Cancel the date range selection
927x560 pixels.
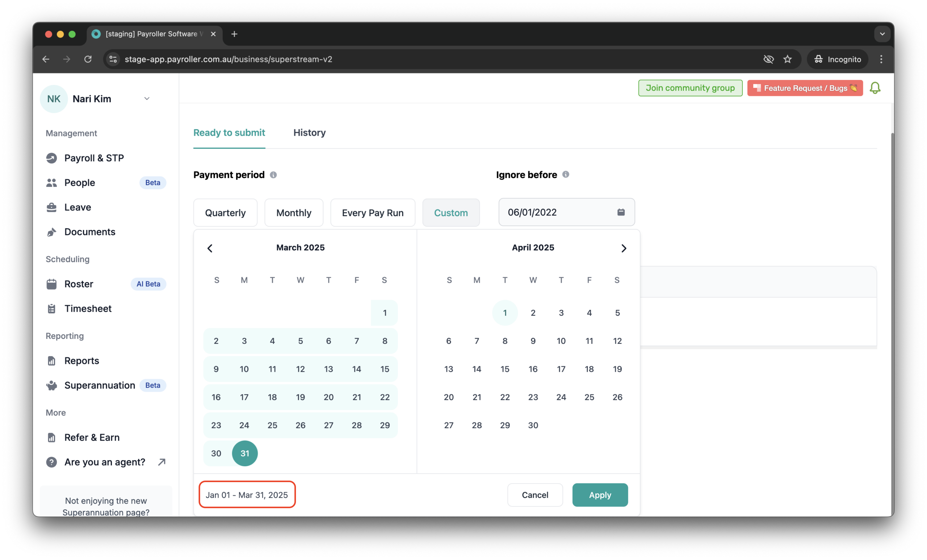click(x=534, y=495)
